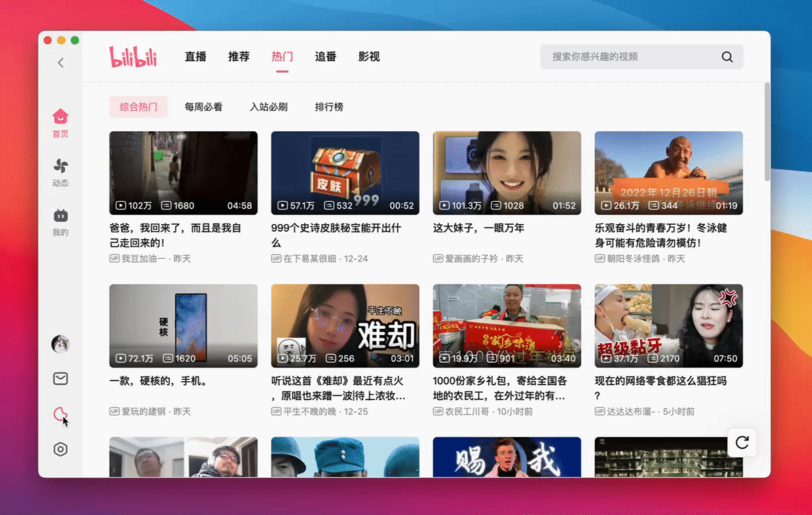This screenshot has height=515, width=812.
Task: Click danmaku count icon showing 532
Action: (x=329, y=206)
